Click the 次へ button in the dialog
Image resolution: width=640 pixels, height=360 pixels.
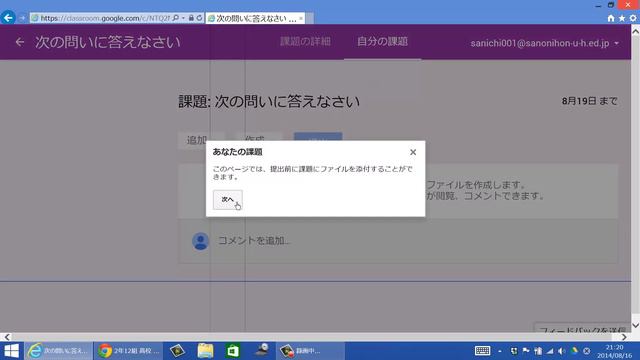pyautogui.click(x=227, y=200)
